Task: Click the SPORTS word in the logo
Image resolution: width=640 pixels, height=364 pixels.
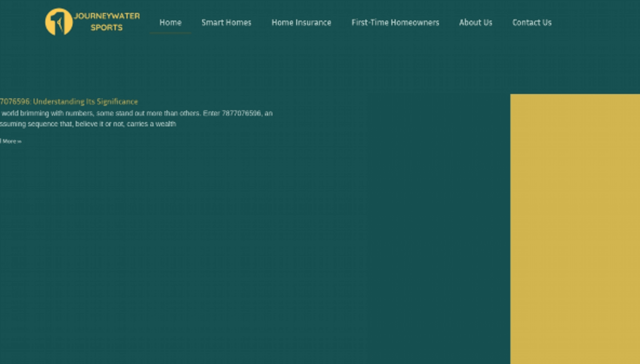Action: point(106,27)
